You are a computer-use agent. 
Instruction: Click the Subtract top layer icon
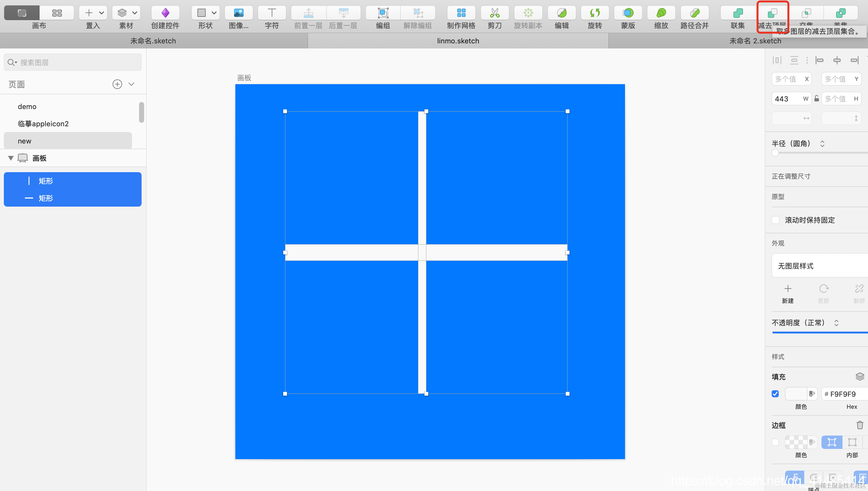click(x=772, y=13)
